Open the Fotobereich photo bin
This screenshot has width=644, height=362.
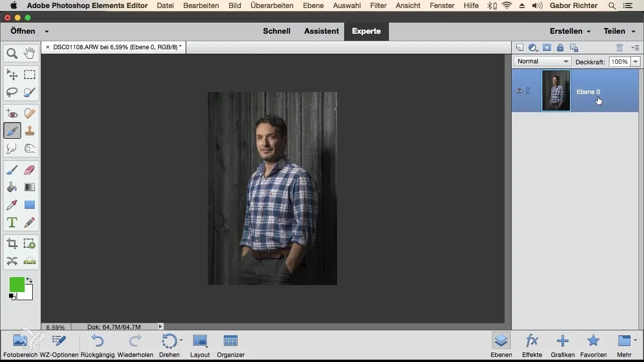[20, 345]
